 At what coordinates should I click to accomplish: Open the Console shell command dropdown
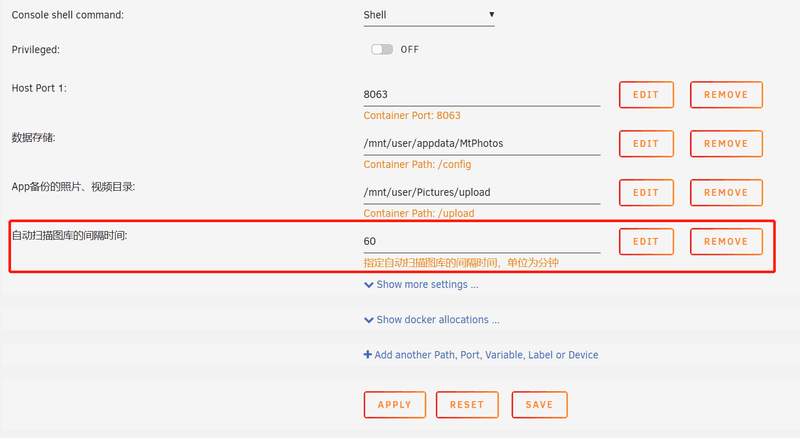point(429,15)
